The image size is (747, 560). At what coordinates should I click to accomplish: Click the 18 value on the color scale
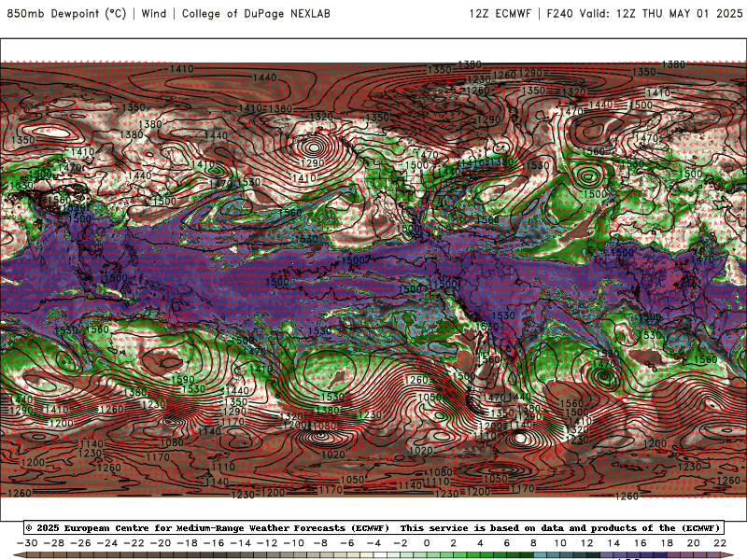[667, 543]
